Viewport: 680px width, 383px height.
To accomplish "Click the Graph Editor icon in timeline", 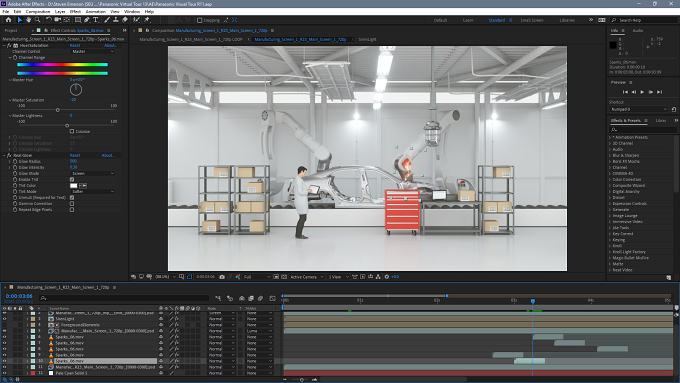I will point(272,298).
